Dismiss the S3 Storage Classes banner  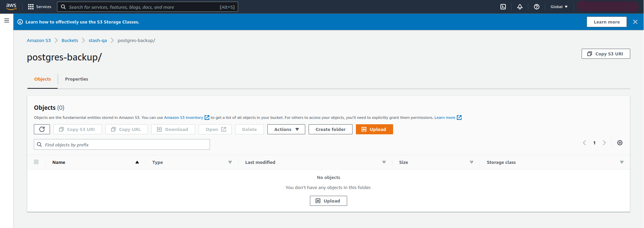point(635,22)
